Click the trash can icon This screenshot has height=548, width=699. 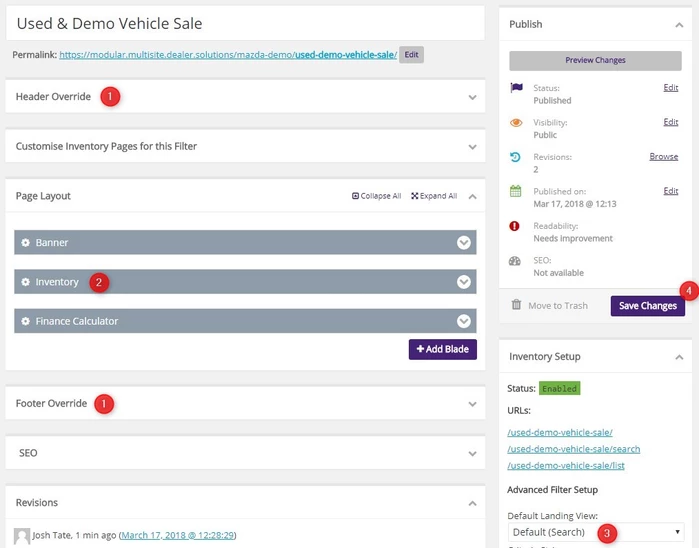click(x=516, y=305)
